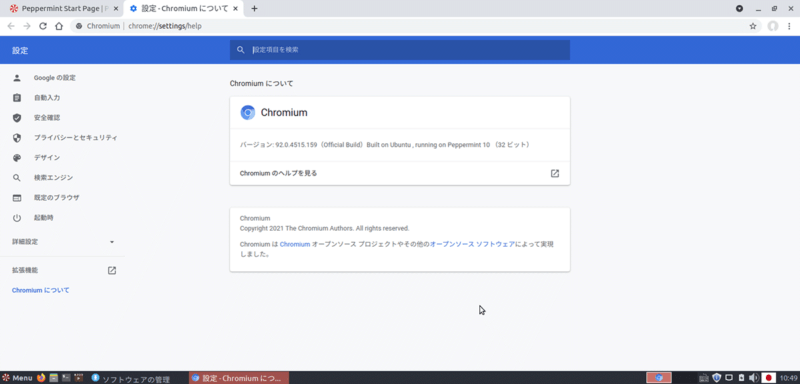The width and height of the screenshot is (800, 384).
Task: Open terminal from taskbar
Action: pos(66,378)
